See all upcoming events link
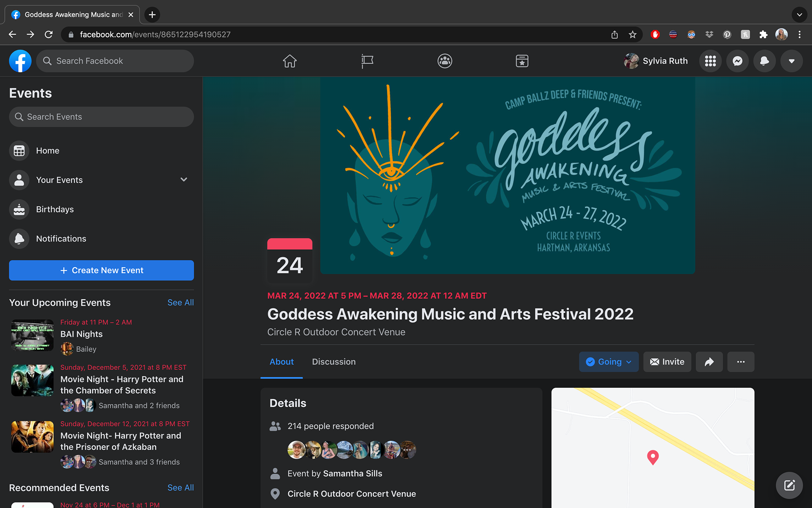 [181, 303]
